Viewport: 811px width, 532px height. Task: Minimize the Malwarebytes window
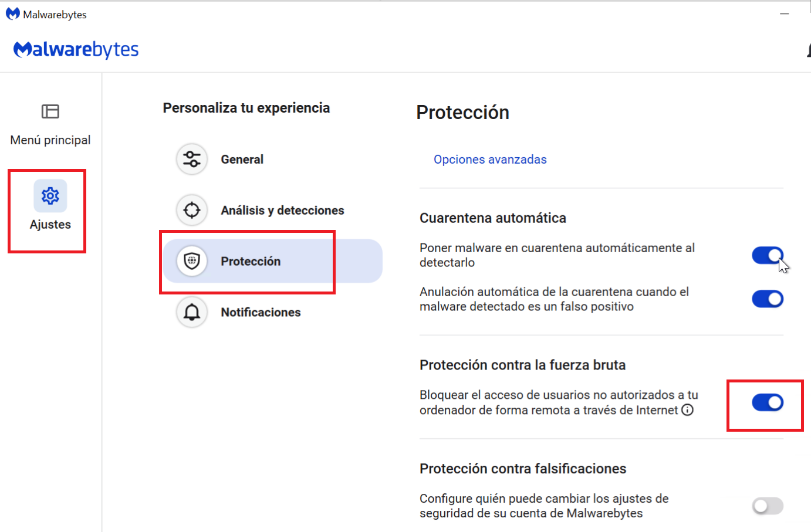(784, 14)
